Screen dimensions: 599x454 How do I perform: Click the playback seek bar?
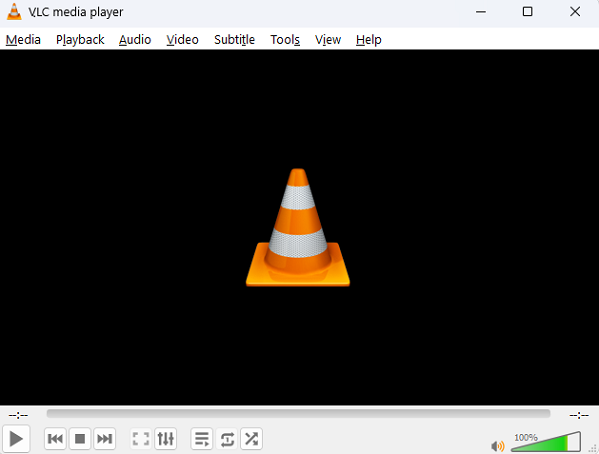coord(298,413)
